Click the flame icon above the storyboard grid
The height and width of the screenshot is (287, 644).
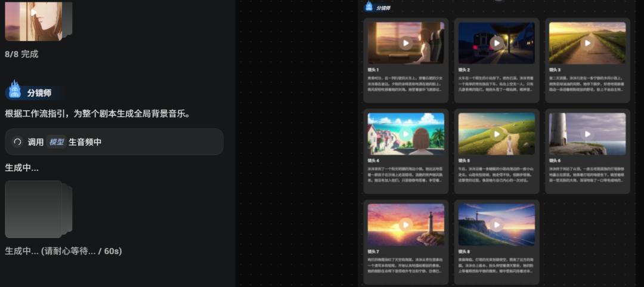point(369,6)
